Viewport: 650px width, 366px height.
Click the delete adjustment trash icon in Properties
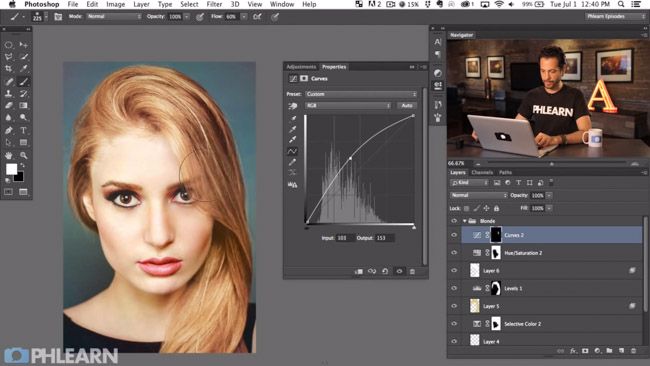coord(412,271)
